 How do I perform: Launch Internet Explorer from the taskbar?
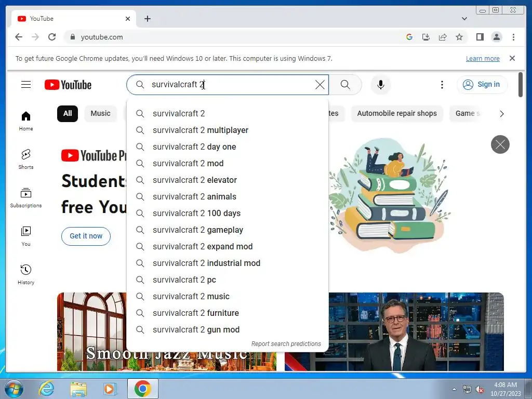[x=46, y=389]
